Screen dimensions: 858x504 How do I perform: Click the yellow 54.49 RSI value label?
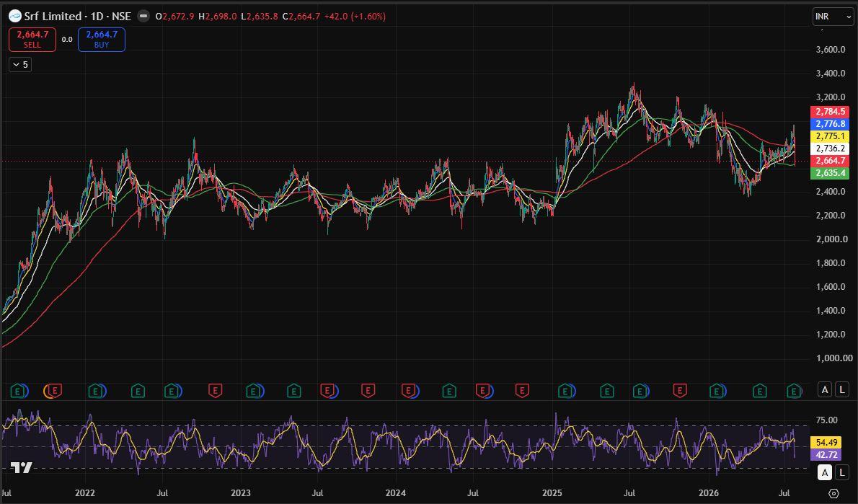826,443
